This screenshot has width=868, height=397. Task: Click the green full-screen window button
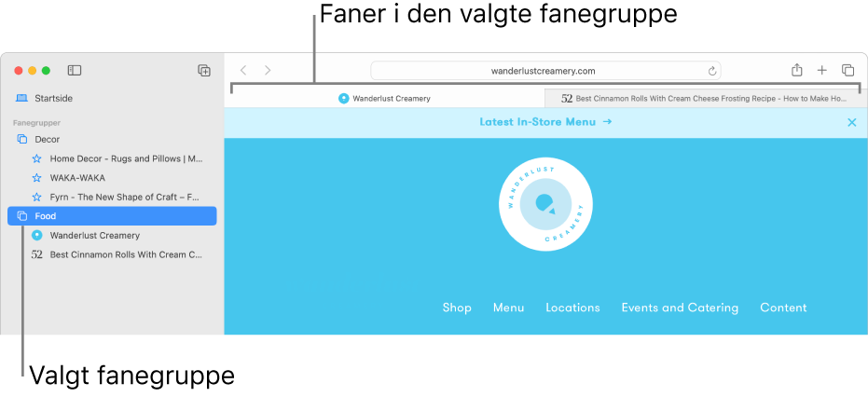click(x=46, y=70)
